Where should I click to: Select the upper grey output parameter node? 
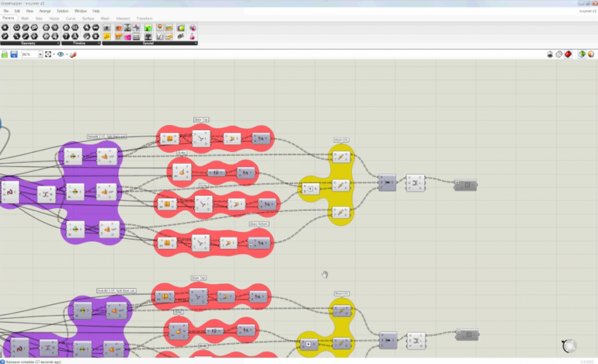point(466,185)
